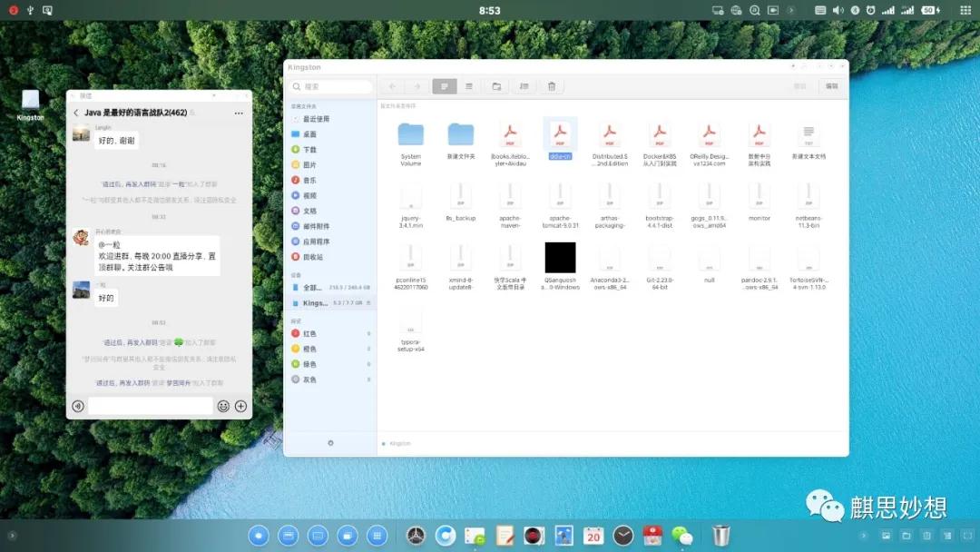This screenshot has height=552, width=980.
Task: Click the 编辑 button in toolbar
Action: pos(830,86)
